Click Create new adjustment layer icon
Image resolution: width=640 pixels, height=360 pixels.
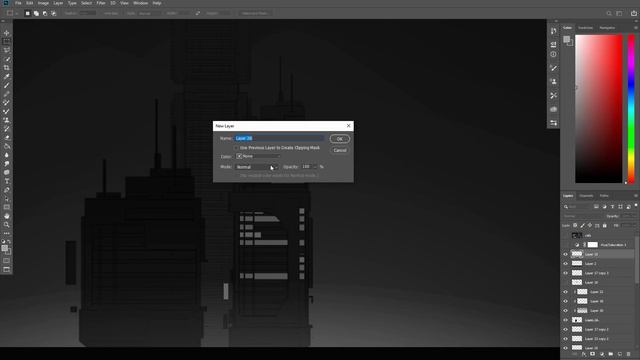point(602,354)
